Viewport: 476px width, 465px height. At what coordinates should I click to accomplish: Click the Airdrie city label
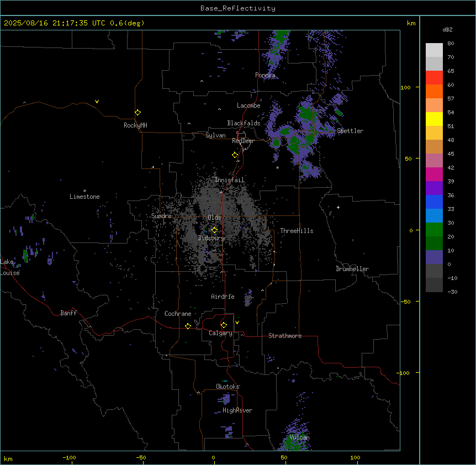tap(223, 297)
